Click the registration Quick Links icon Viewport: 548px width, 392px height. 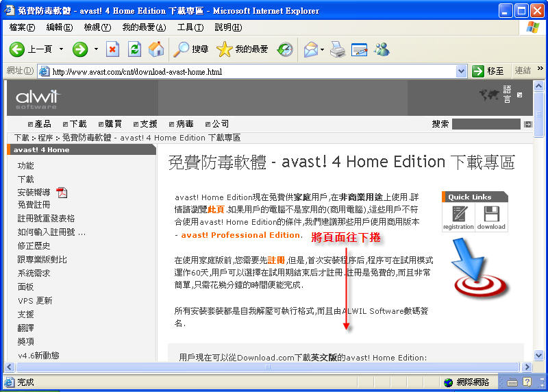pyautogui.click(x=458, y=217)
